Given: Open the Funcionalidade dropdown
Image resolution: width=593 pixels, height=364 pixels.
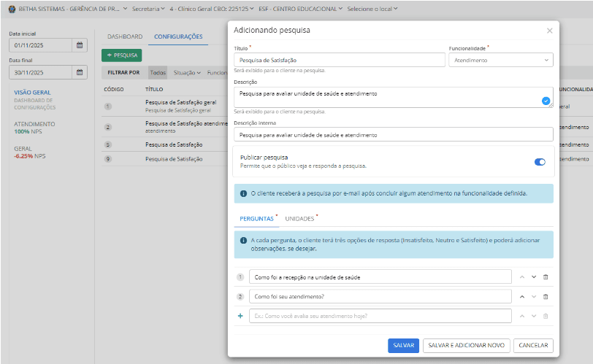Looking at the screenshot, I should [500, 61].
